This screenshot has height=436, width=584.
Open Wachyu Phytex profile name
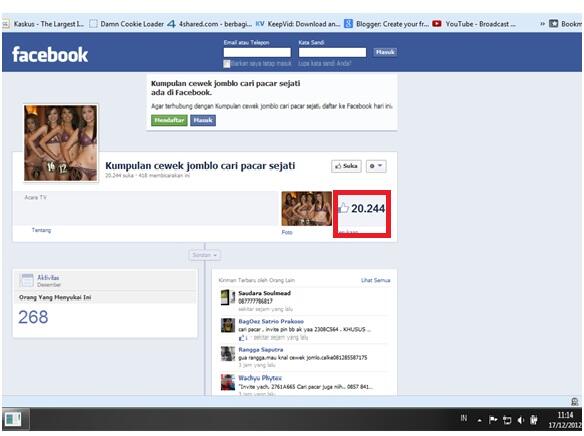(260, 378)
